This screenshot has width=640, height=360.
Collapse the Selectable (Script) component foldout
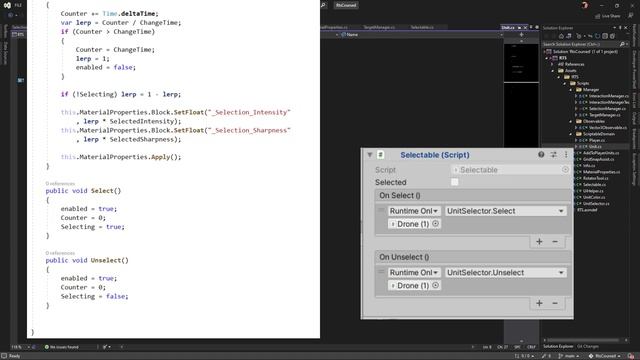point(369,155)
